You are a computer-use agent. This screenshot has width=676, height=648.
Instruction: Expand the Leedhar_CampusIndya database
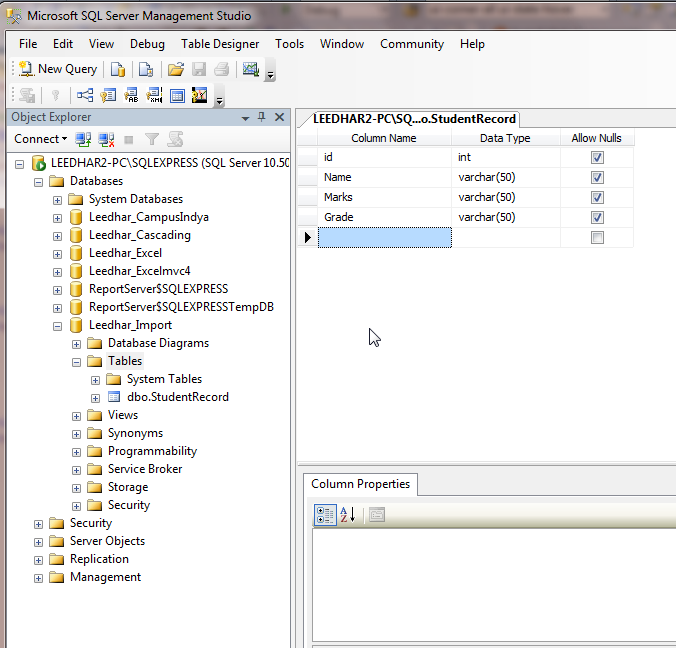tap(57, 219)
